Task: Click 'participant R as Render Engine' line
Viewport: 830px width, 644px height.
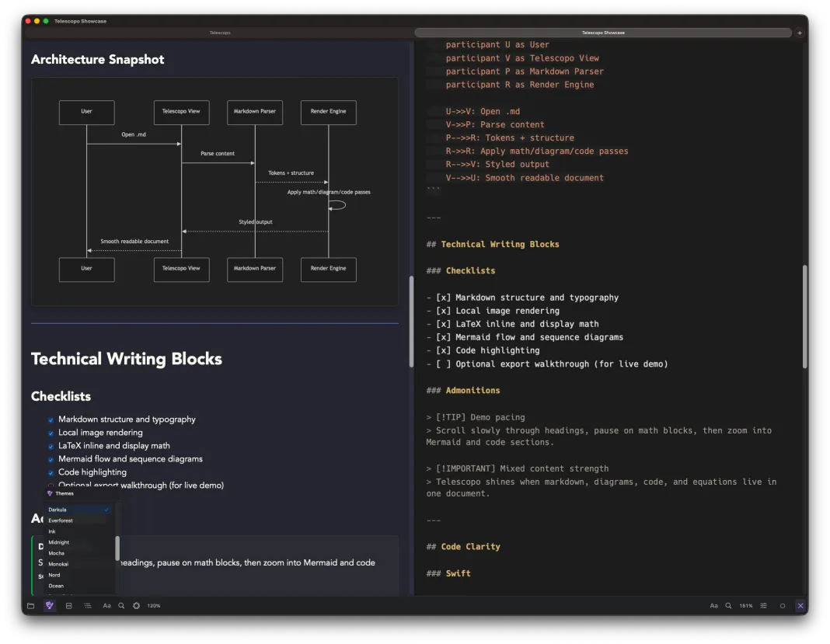Action: pyautogui.click(x=520, y=85)
